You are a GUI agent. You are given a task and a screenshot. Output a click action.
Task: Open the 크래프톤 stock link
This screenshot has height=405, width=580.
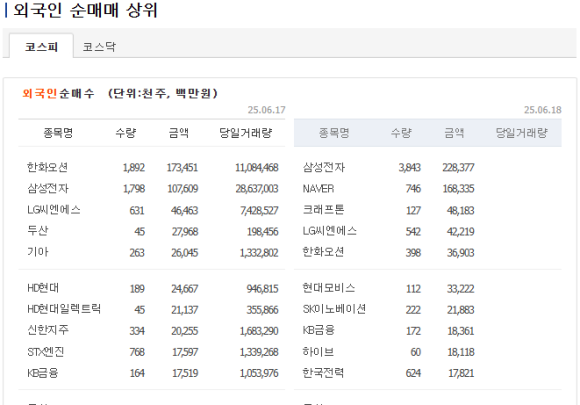point(324,210)
